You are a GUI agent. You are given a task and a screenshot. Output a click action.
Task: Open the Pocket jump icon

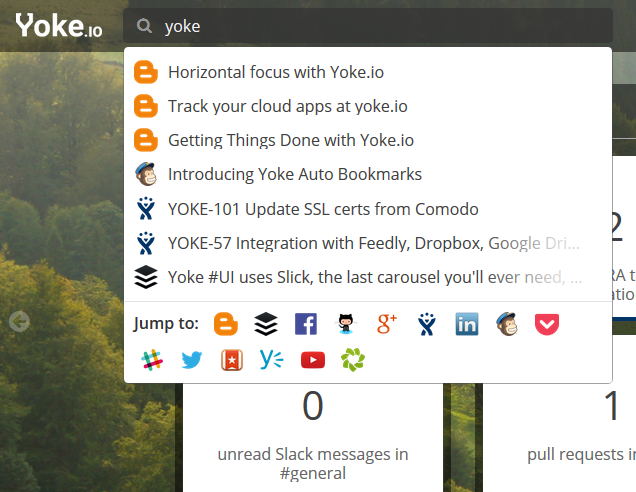point(546,324)
